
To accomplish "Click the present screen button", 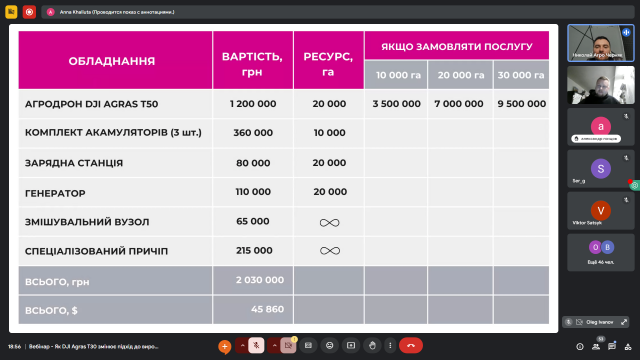I will click(351, 346).
